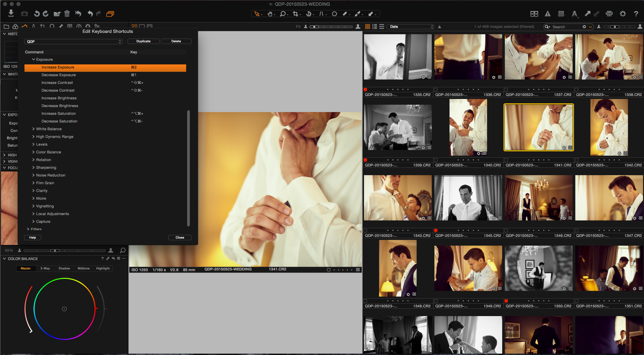This screenshot has width=644, height=355.
Task: Click the browser thumbnail size slider
Action: [x=619, y=27]
